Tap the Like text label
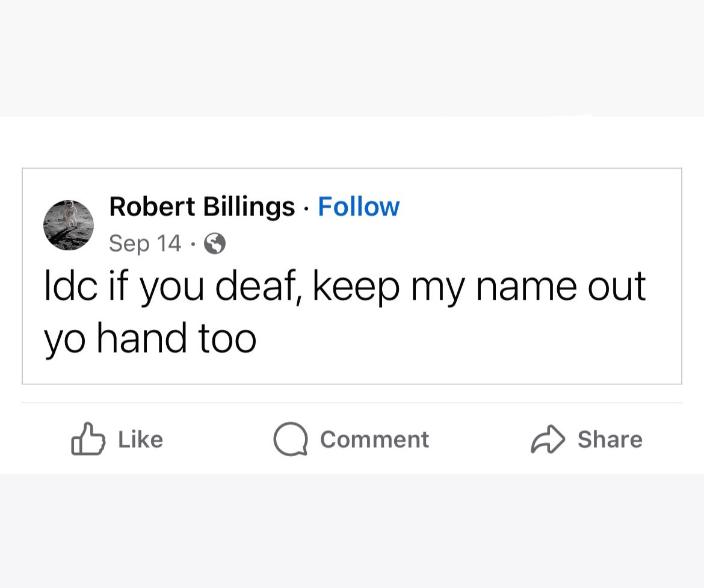704x588 pixels. tap(141, 439)
